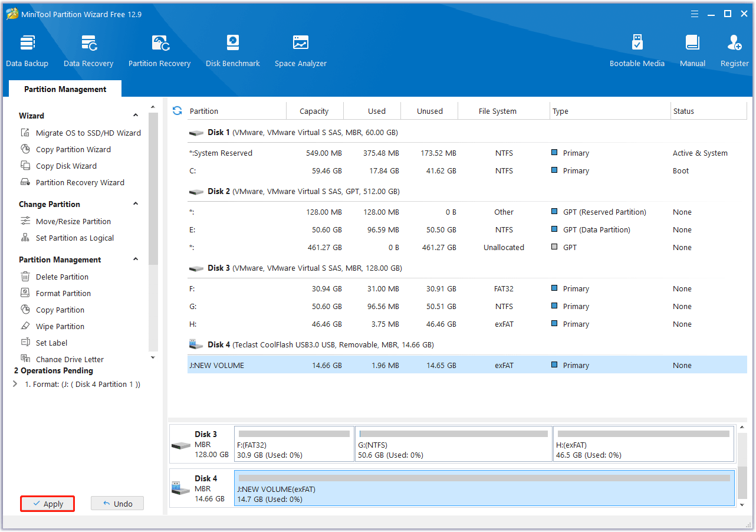Switch to the Partition Management tab
756x532 pixels.
(65, 89)
